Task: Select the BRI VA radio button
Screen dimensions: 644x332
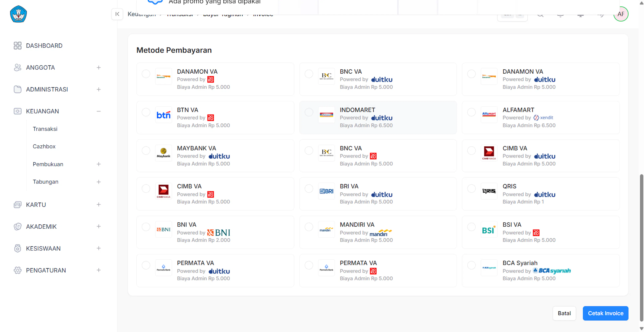Action: [309, 189]
